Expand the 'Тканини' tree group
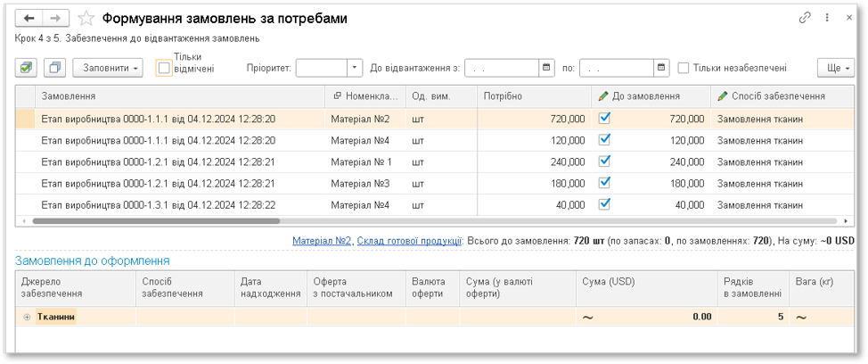Screen dimensions: 868x364 (x=27, y=317)
